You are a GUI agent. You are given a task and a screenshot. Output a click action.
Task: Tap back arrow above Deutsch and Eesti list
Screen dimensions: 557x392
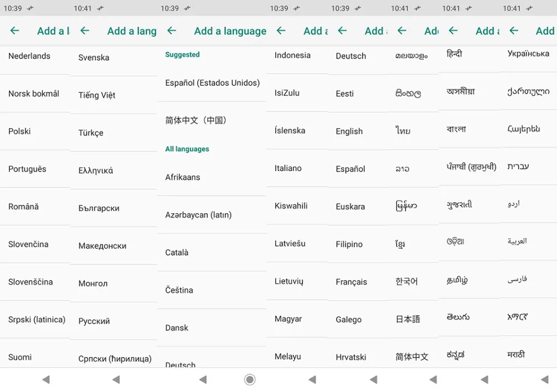[x=342, y=31]
